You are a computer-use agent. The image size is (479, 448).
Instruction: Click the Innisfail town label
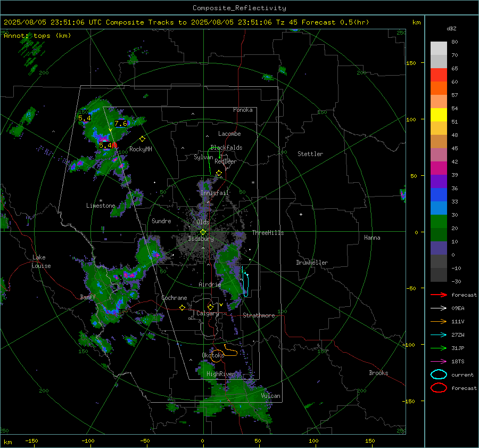(x=214, y=193)
